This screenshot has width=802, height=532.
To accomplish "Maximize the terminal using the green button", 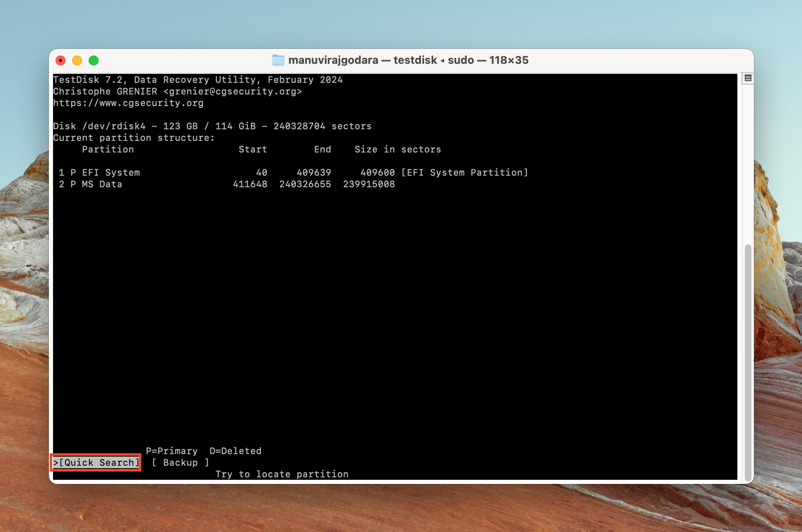I will click(x=94, y=60).
